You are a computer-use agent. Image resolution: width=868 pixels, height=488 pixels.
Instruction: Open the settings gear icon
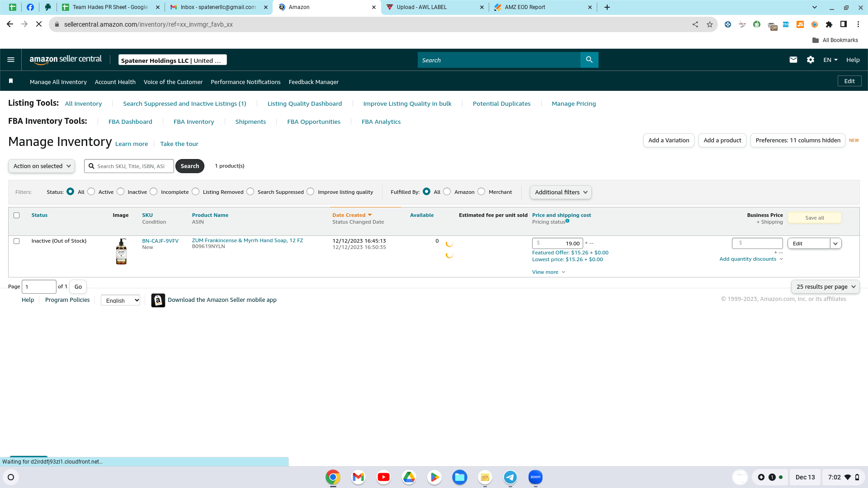[x=810, y=60]
